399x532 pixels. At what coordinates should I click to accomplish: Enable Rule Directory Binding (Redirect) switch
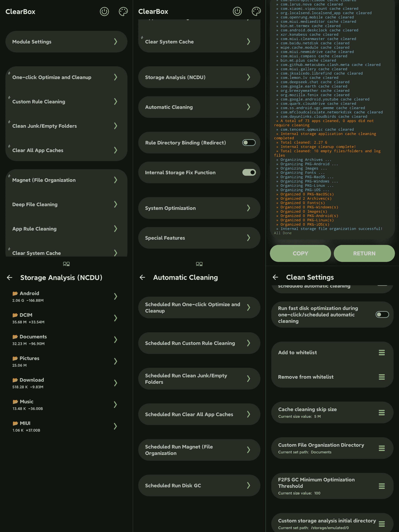coord(249,143)
